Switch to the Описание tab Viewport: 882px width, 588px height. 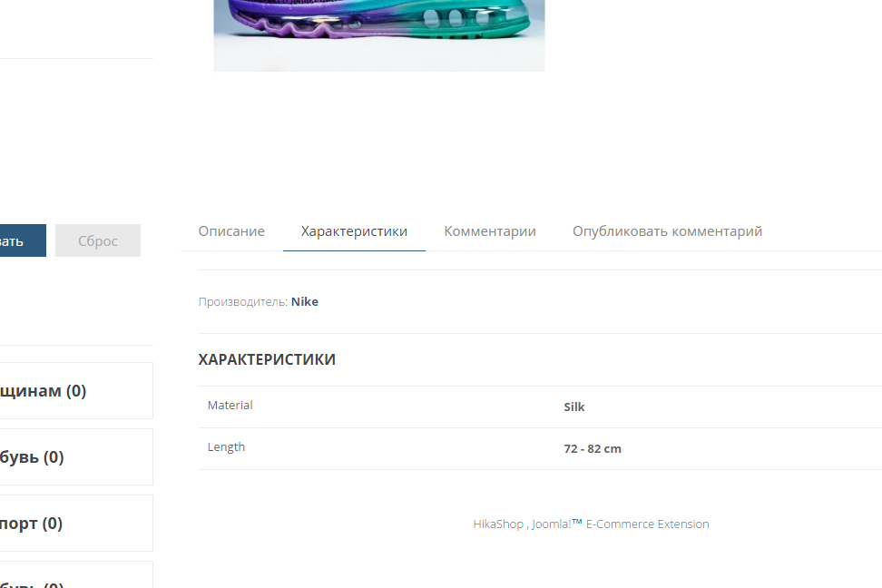tap(231, 231)
